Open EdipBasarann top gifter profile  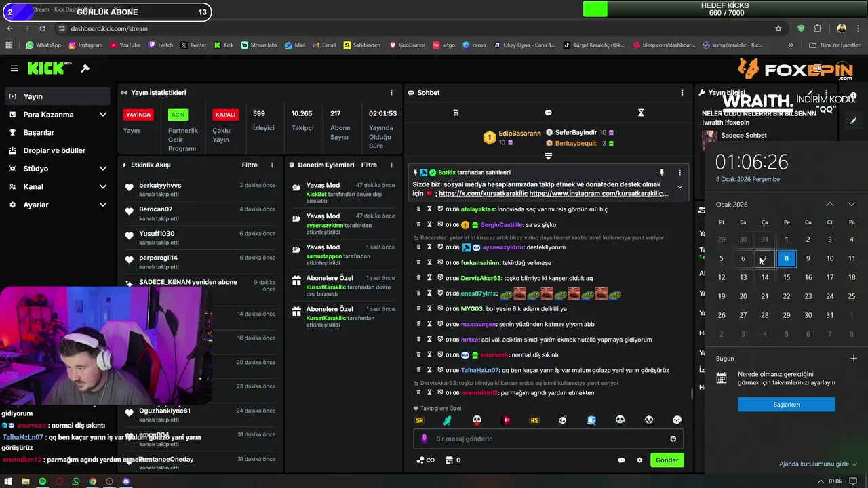[519, 134]
